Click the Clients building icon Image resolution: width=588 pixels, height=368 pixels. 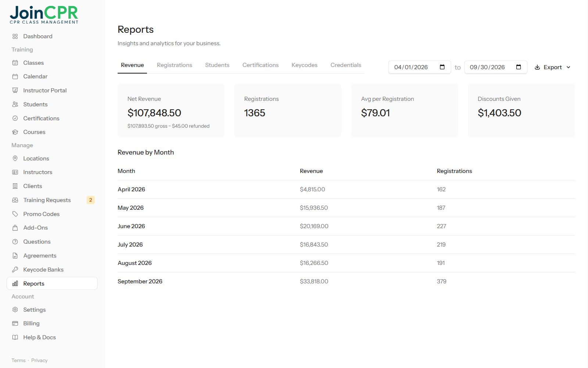(x=15, y=186)
